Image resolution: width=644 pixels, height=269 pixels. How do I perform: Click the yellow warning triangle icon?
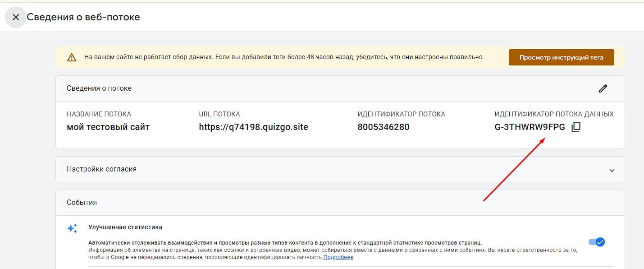[72, 57]
